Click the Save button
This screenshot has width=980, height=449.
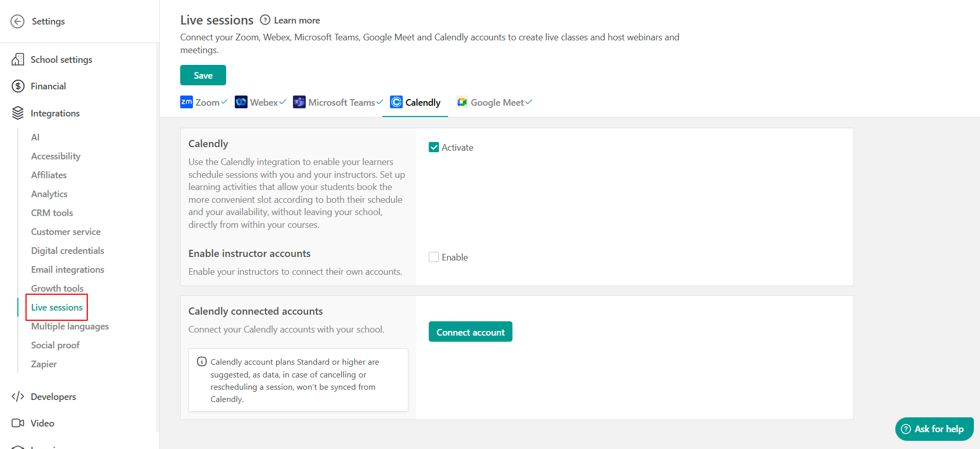click(203, 75)
